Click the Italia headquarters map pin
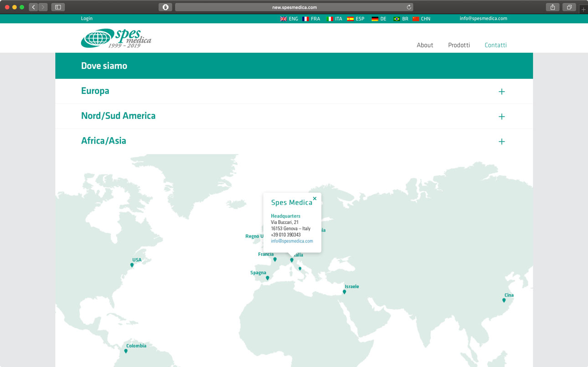 (x=292, y=260)
